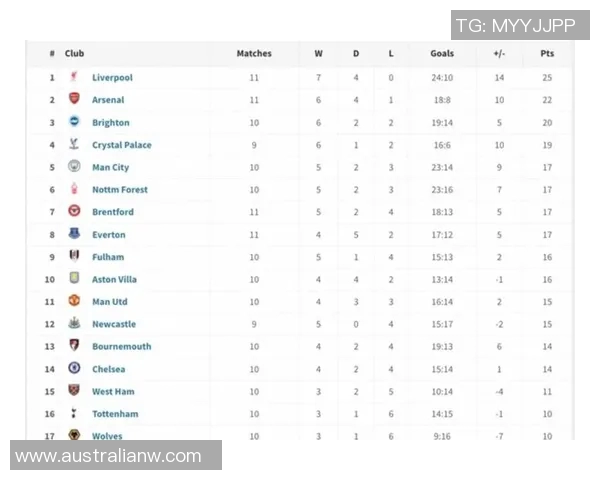Sort table by Matches column header
The height and width of the screenshot is (480, 600).
(x=254, y=54)
